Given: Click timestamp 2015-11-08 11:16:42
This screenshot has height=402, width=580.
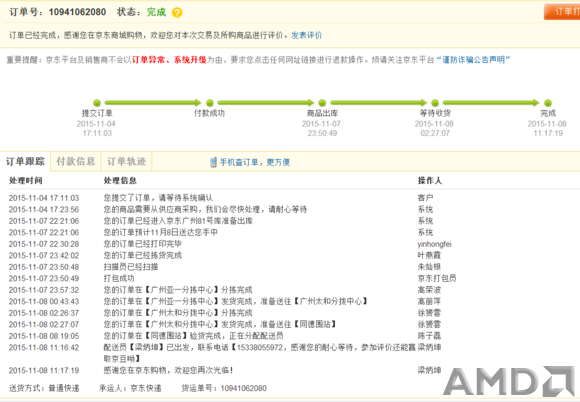Looking at the screenshot, I should [x=44, y=347].
